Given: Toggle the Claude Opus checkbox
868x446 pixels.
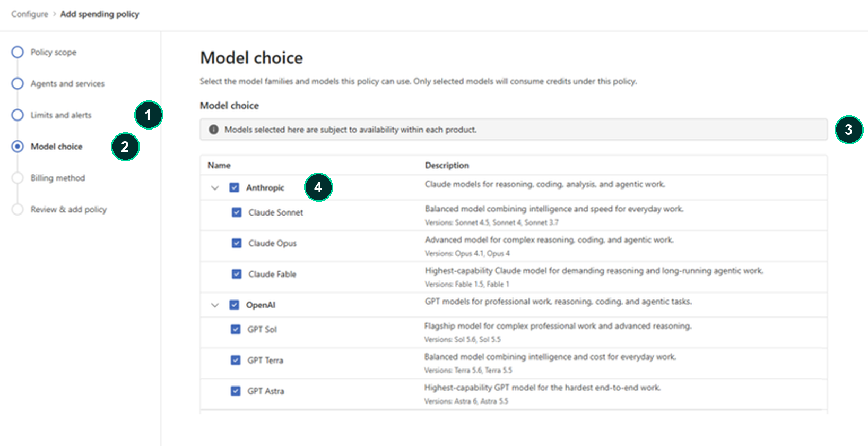Looking at the screenshot, I should [x=237, y=243].
